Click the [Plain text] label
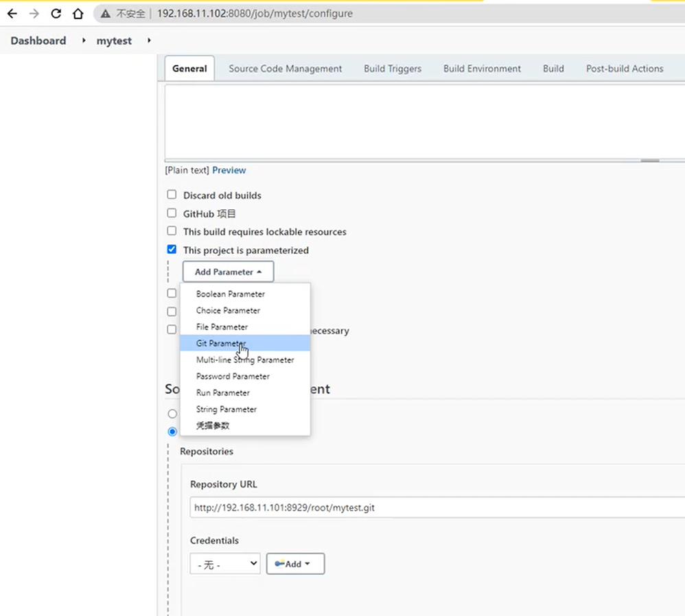 (187, 170)
